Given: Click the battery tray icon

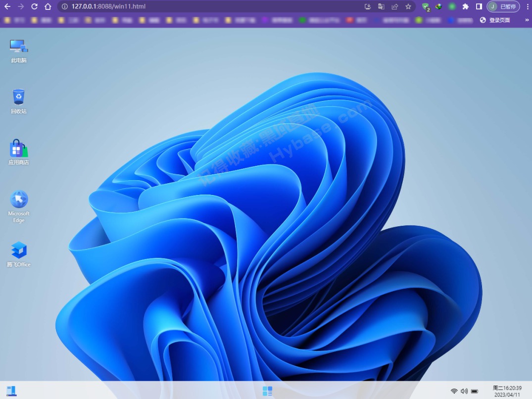Looking at the screenshot, I should click(475, 391).
